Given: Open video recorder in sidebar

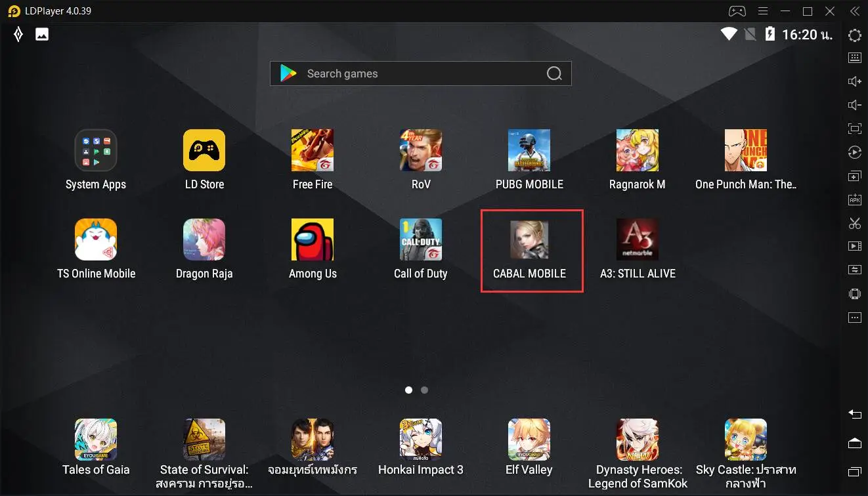Looking at the screenshot, I should [855, 247].
